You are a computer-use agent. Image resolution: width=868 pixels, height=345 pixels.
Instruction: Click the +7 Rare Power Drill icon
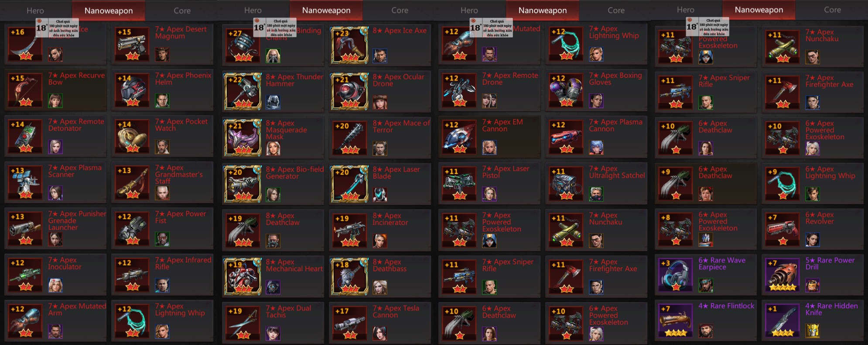click(783, 276)
